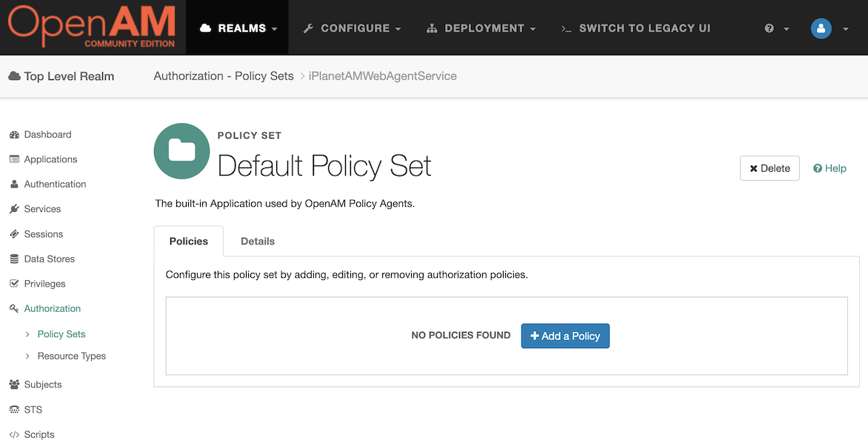The image size is (868, 443).
Task: Open Services section in sidebar
Action: point(43,210)
